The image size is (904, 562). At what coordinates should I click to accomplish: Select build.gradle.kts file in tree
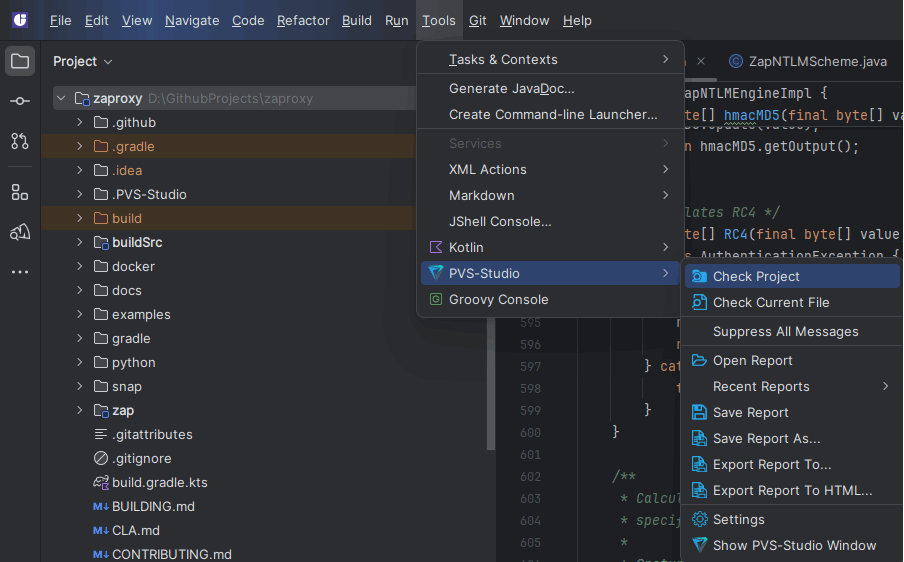(159, 482)
